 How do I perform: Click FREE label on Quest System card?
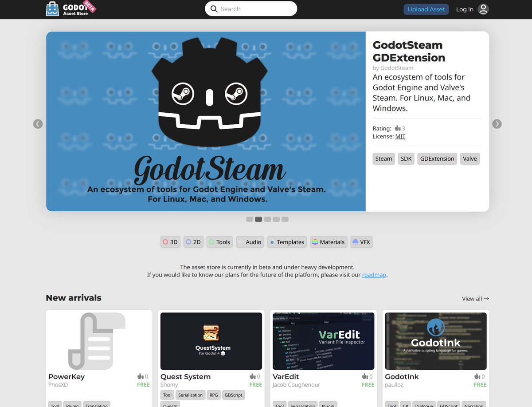(256, 385)
